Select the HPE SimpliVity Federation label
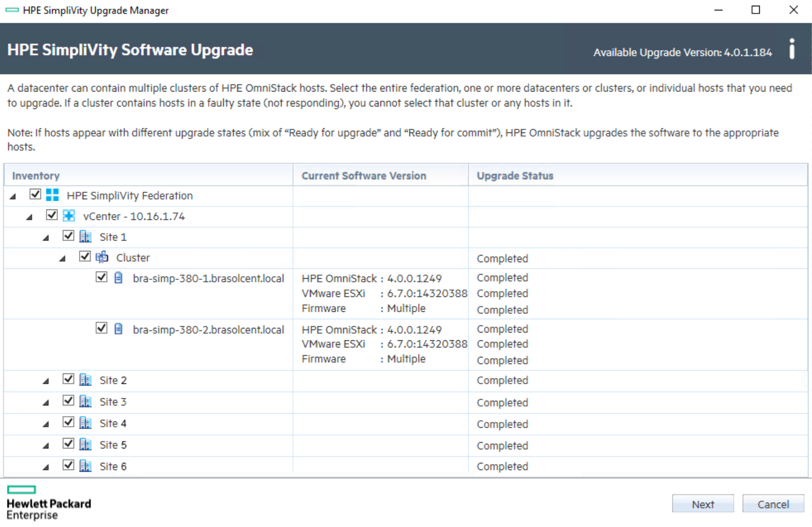 click(x=130, y=195)
